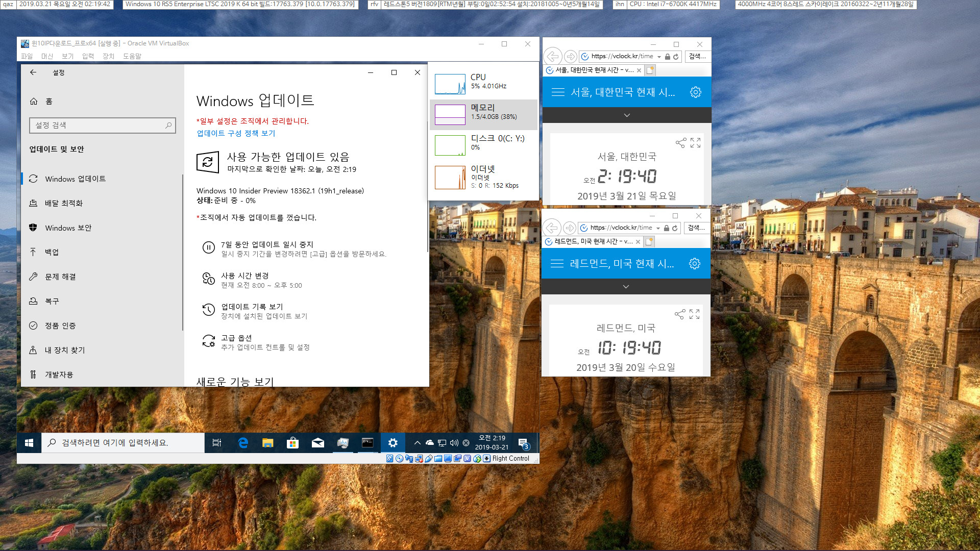Click the volume icon in guest tray
This screenshot has height=551, width=980.
tap(454, 443)
